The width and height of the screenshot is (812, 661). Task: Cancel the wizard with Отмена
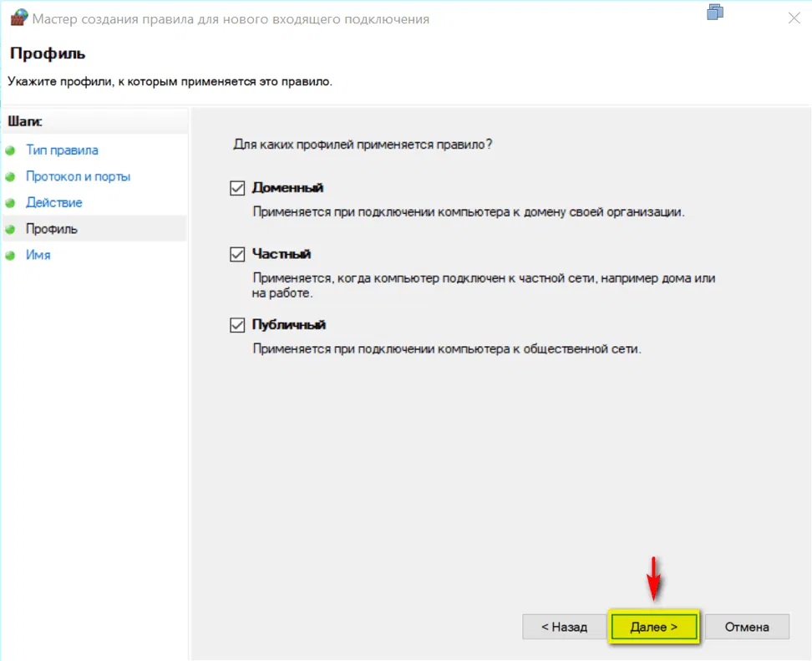click(746, 627)
